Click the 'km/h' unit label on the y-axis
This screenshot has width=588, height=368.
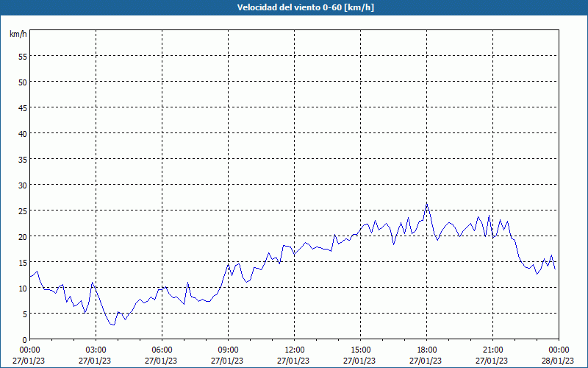point(18,34)
